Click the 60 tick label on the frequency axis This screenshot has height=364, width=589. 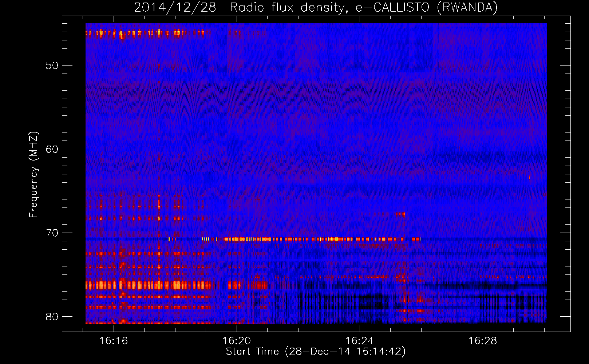point(52,149)
